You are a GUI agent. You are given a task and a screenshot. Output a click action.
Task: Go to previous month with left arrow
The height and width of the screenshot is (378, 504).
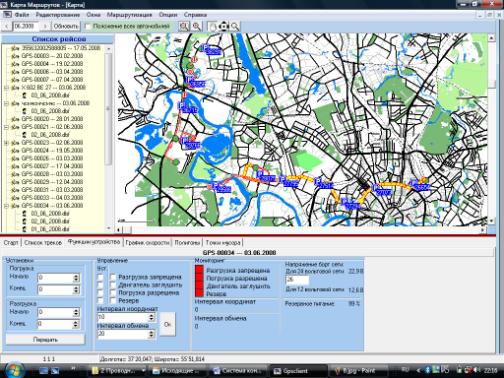pos(7,26)
